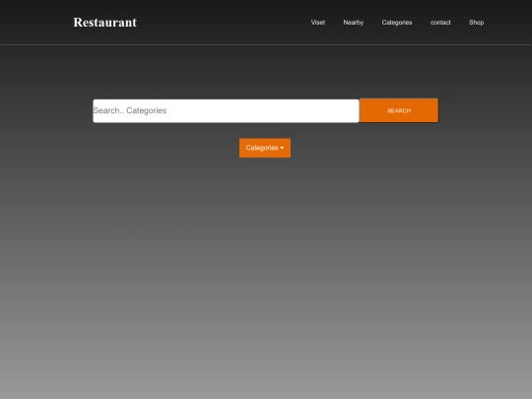
Task: Open Categories in the top navigation
Action: tap(397, 23)
